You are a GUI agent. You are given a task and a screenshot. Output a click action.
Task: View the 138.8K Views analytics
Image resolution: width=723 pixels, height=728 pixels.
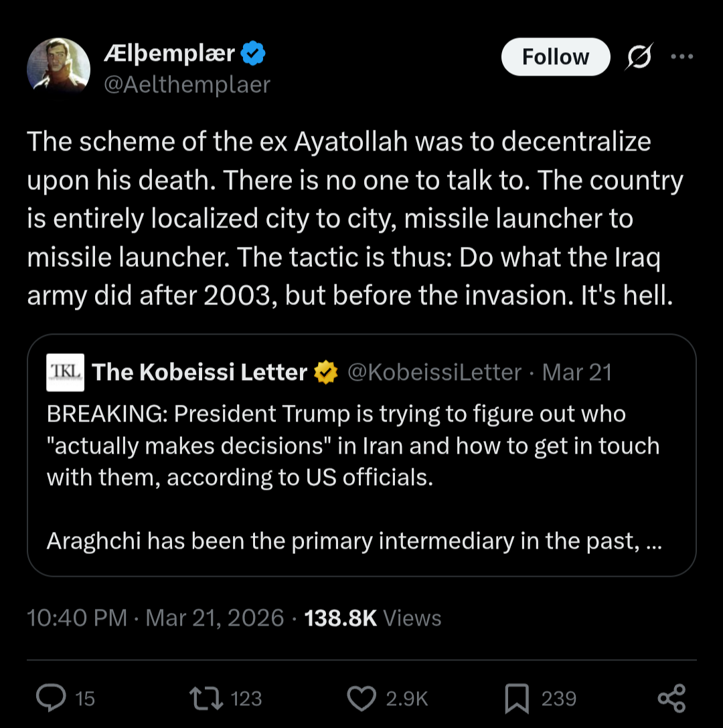pyautogui.click(x=373, y=618)
